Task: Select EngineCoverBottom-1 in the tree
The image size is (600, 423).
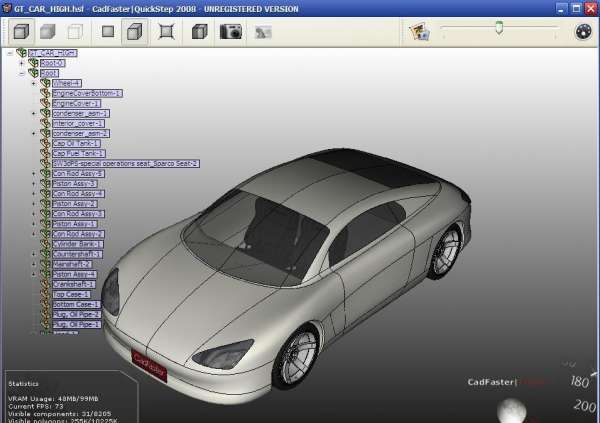Action: [x=87, y=93]
